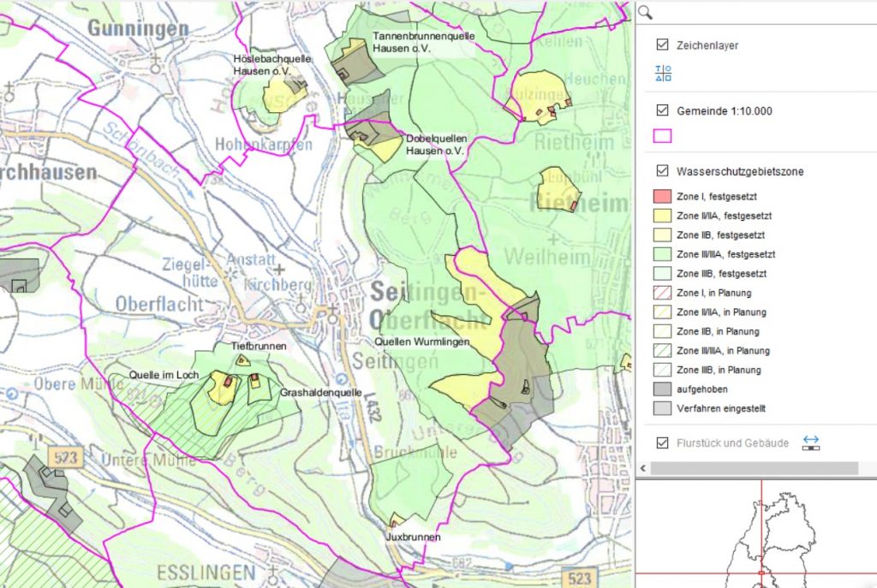Click the scale-range icon beside Flurstück und Gebäude

[810, 442]
